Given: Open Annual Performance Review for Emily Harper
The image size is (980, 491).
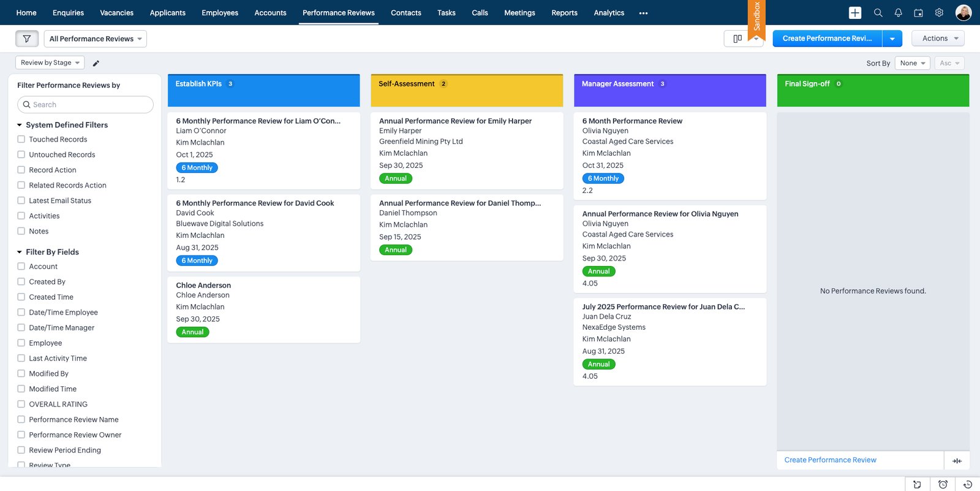Looking at the screenshot, I should pyautogui.click(x=455, y=121).
